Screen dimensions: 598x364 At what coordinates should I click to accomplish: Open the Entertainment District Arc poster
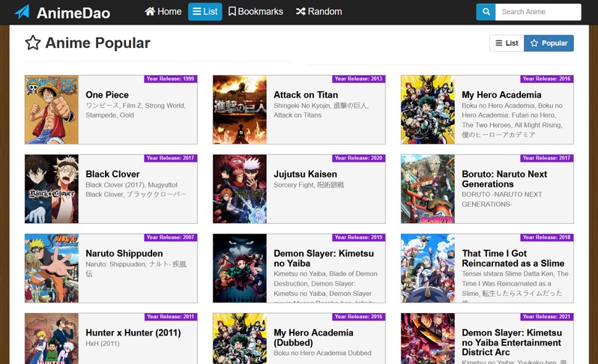pos(428,339)
